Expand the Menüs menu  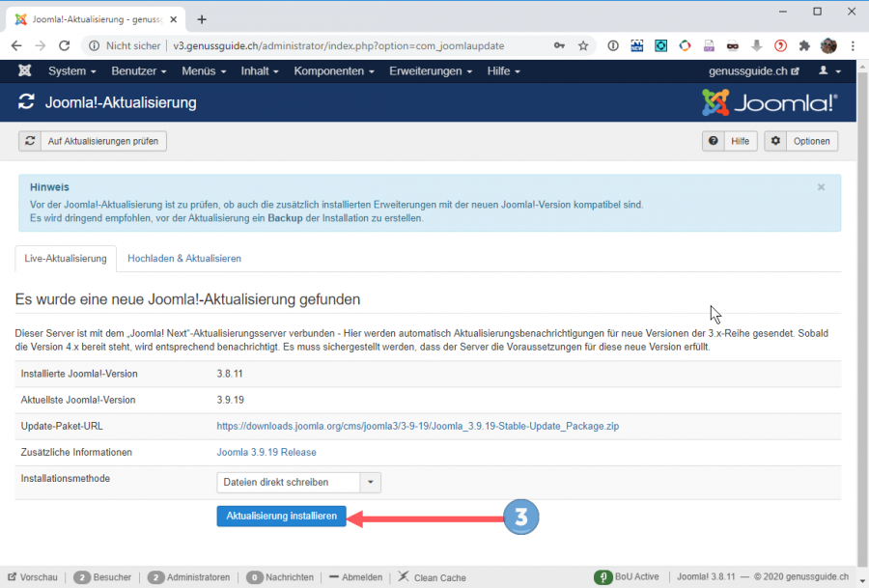pos(204,70)
